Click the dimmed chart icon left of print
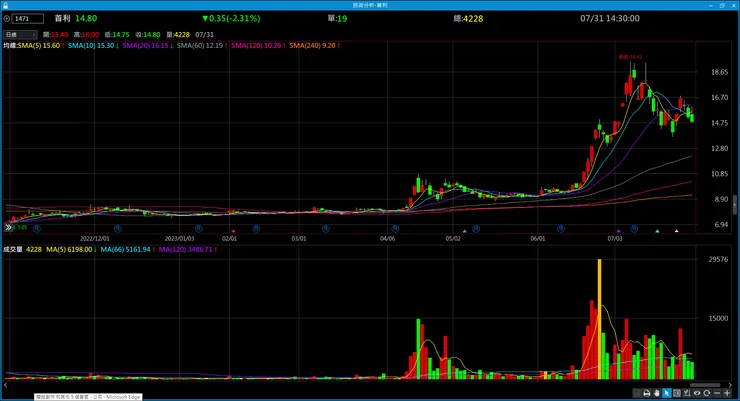Viewport: 740px width, 401px height. coord(637,393)
